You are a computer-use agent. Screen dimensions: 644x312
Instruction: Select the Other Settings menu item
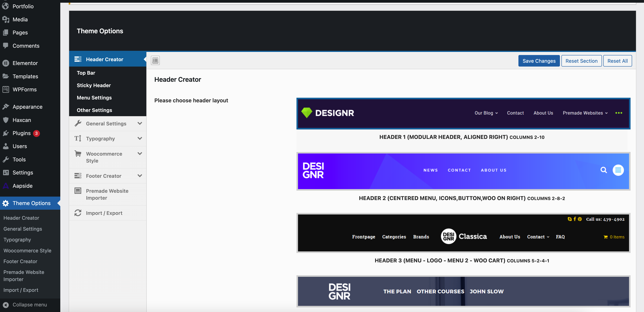(94, 109)
